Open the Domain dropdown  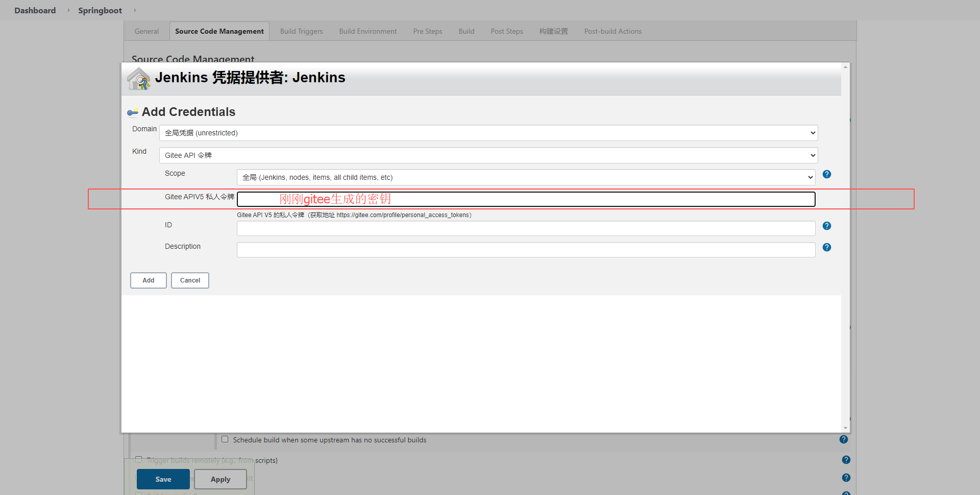(x=488, y=133)
